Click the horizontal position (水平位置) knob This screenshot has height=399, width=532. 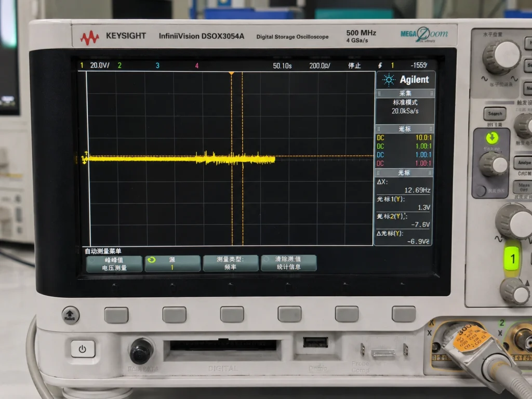click(x=502, y=57)
